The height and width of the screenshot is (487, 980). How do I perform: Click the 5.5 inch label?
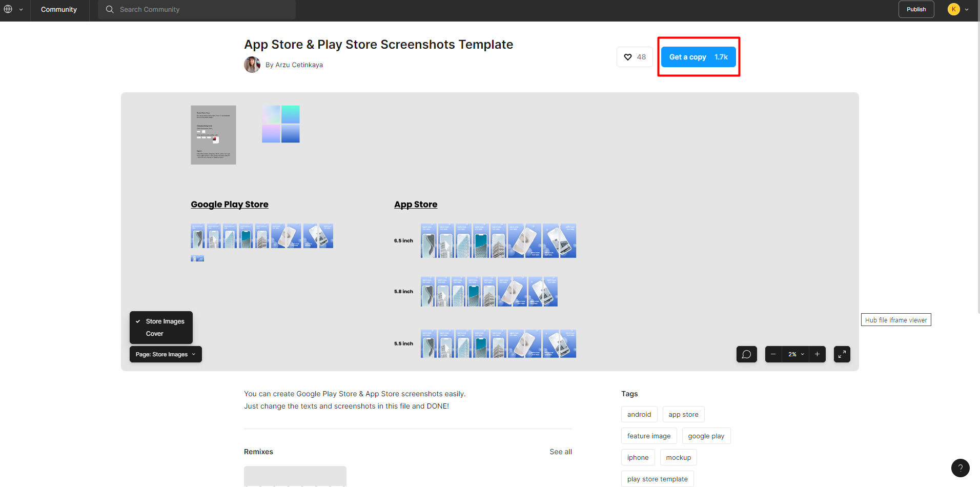click(403, 343)
